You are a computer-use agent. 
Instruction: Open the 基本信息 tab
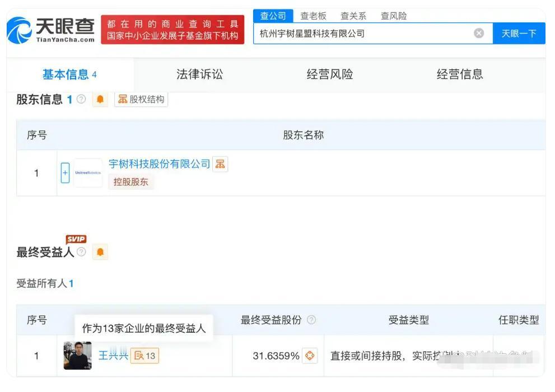click(70, 74)
